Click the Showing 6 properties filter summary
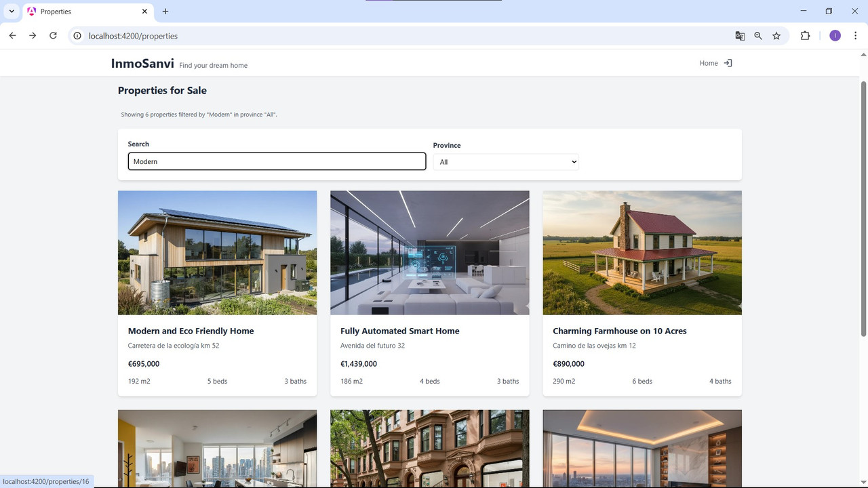The height and width of the screenshot is (488, 868). (x=199, y=115)
